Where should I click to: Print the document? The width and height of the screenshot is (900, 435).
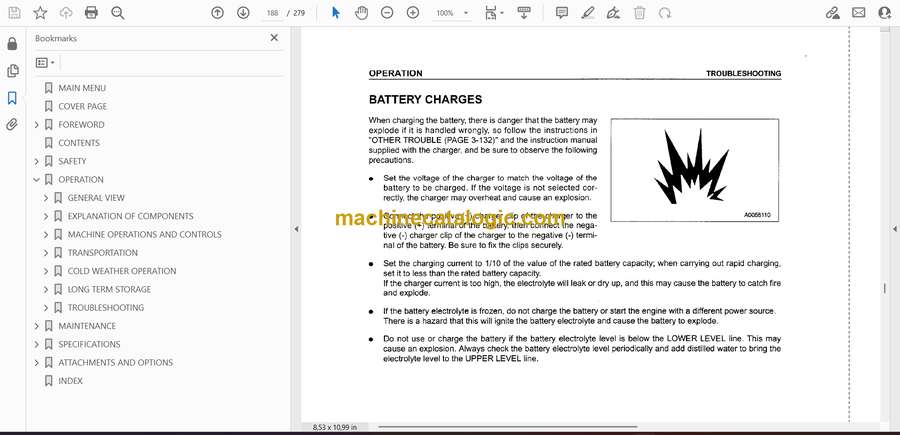coord(91,13)
